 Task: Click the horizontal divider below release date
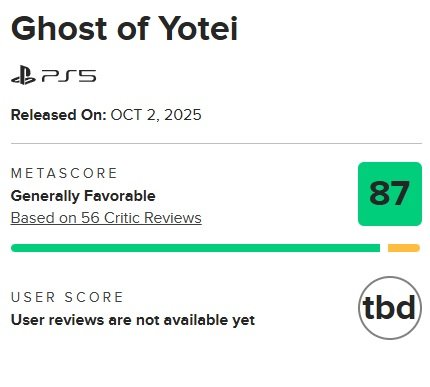tap(216, 143)
